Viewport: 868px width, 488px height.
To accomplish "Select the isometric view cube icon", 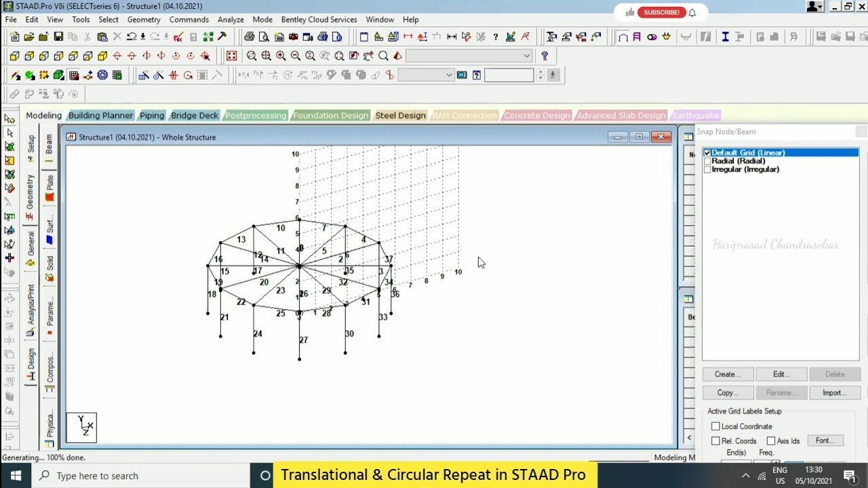I will coord(102,56).
